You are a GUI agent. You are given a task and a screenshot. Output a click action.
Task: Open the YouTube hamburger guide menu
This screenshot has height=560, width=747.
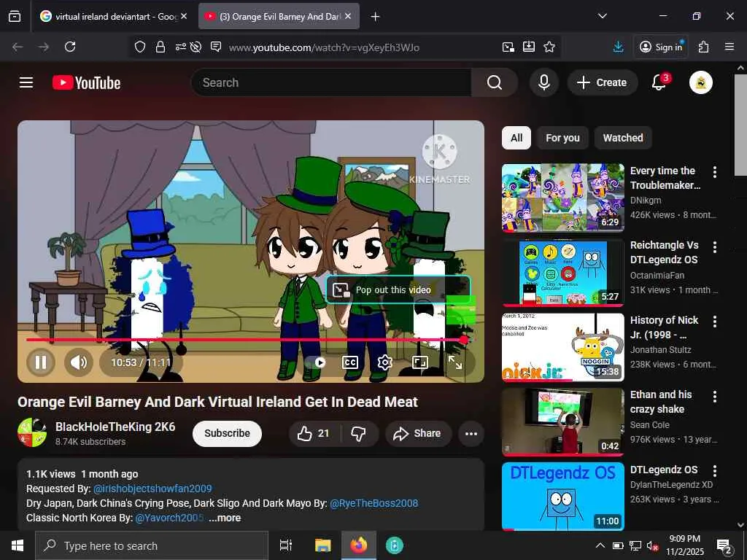26,82
